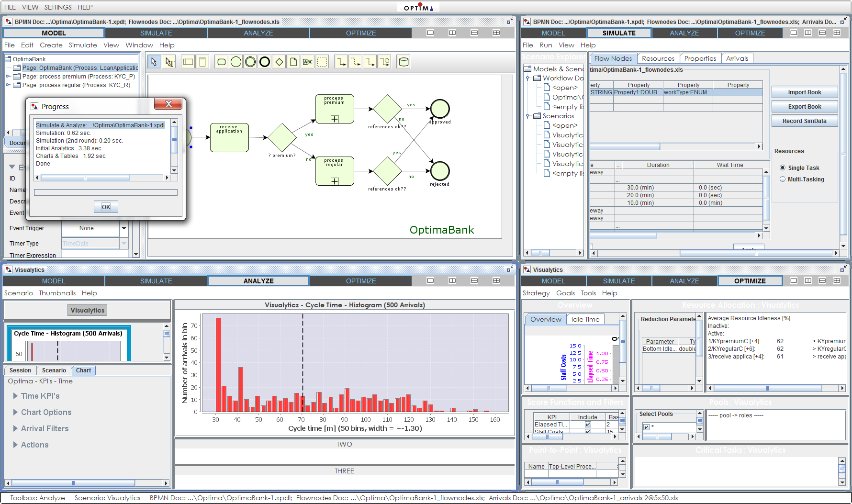
Task: Collapse the Workflow Documents tree node
Action: (x=528, y=78)
